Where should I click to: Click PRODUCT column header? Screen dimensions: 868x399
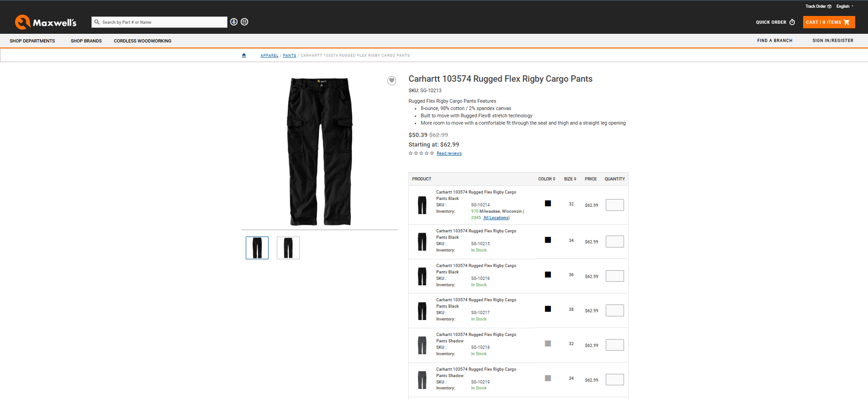422,179
